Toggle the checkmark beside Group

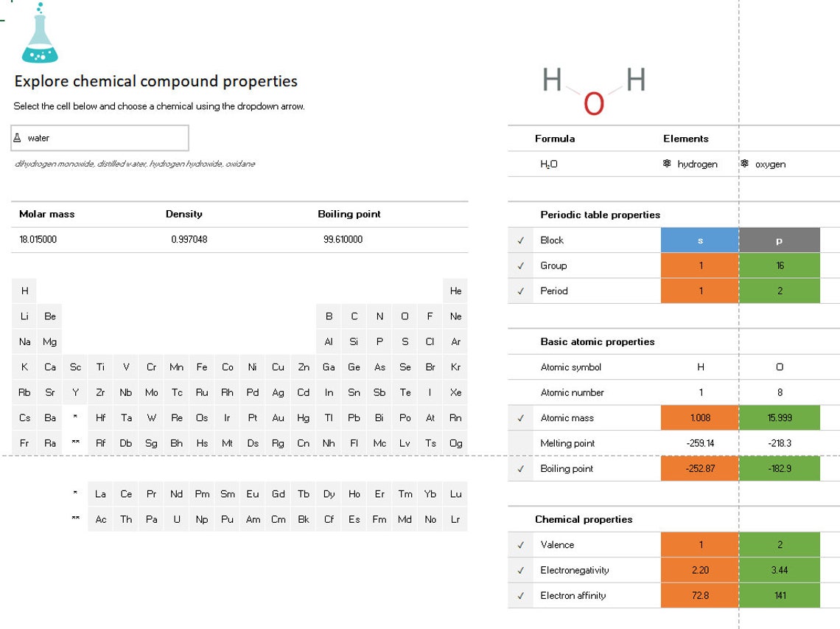520,265
